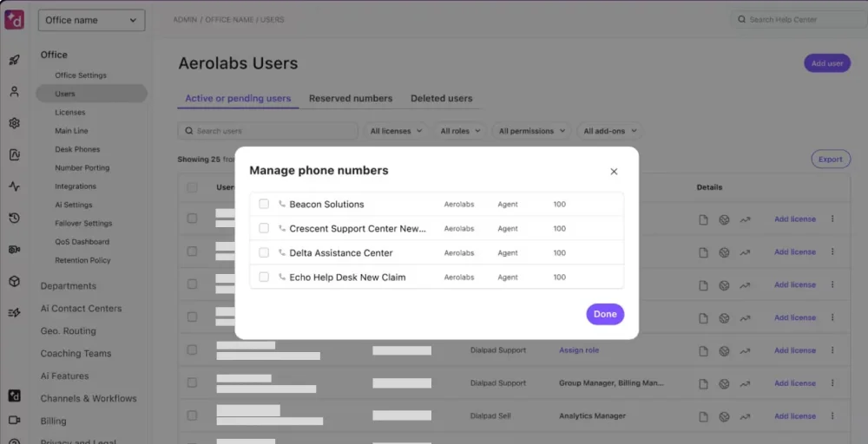The image size is (868, 444).
Task: Click trend icon in Group Manager row
Action: tap(745, 384)
